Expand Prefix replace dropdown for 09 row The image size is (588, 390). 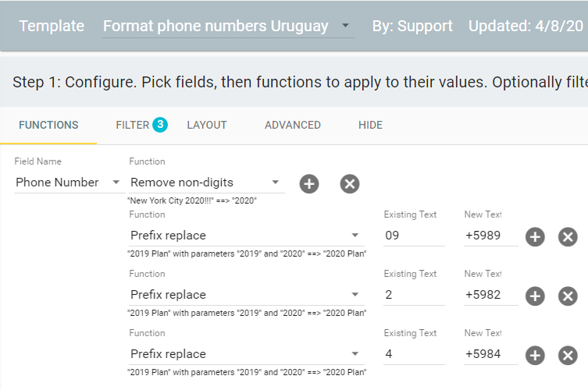pos(355,236)
